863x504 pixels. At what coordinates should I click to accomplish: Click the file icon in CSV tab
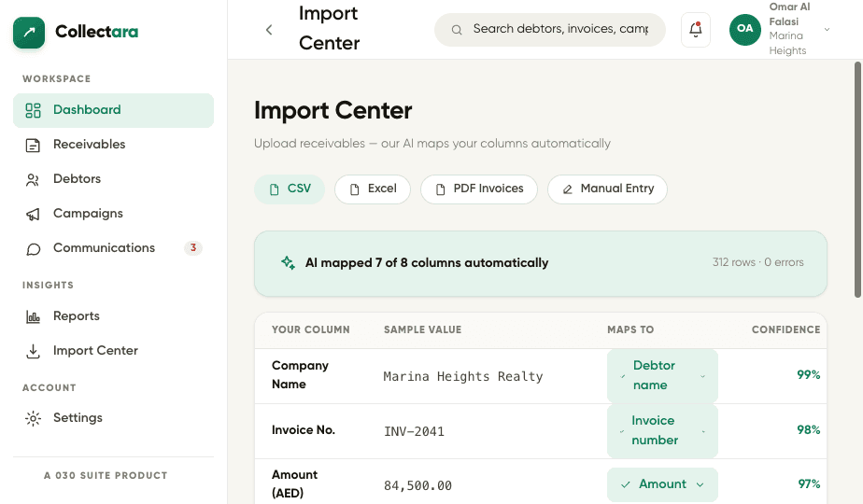click(x=274, y=189)
